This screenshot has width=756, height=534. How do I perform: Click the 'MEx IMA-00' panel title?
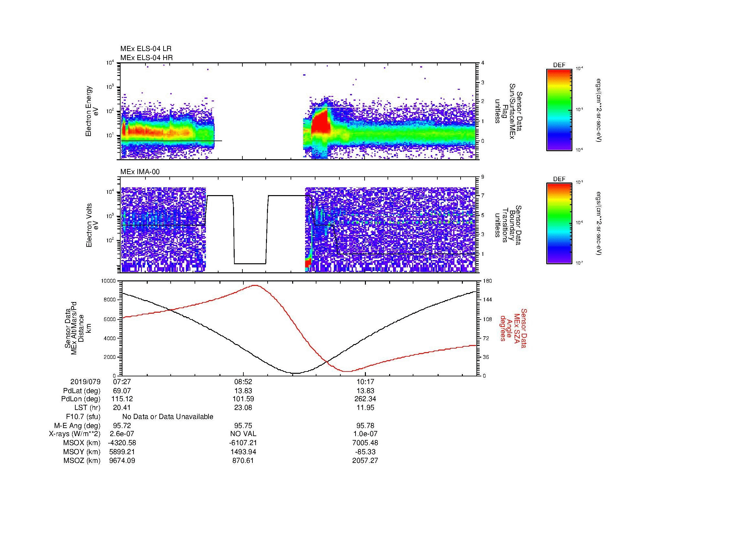click(140, 172)
